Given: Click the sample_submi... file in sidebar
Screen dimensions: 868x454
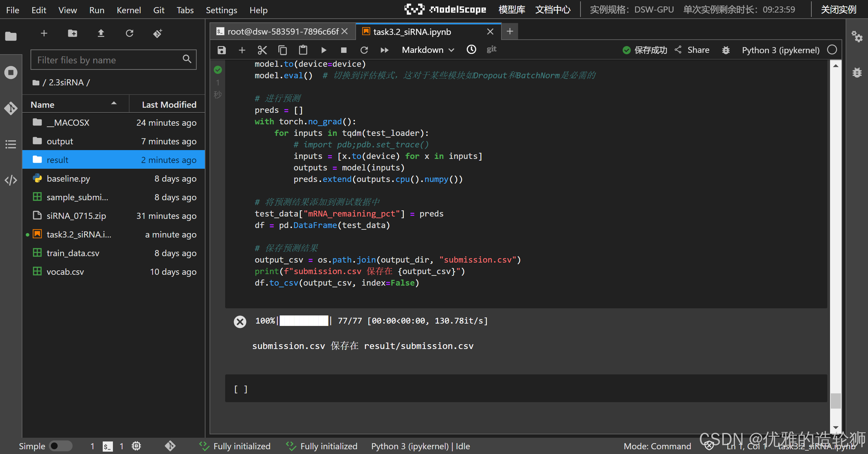Looking at the screenshot, I should coord(78,197).
